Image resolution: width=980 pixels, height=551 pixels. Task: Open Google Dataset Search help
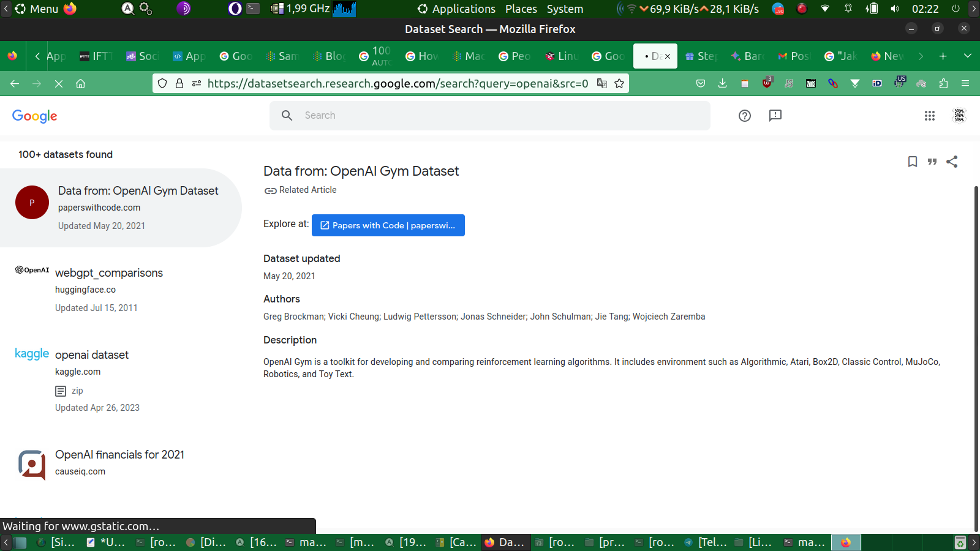click(x=745, y=116)
